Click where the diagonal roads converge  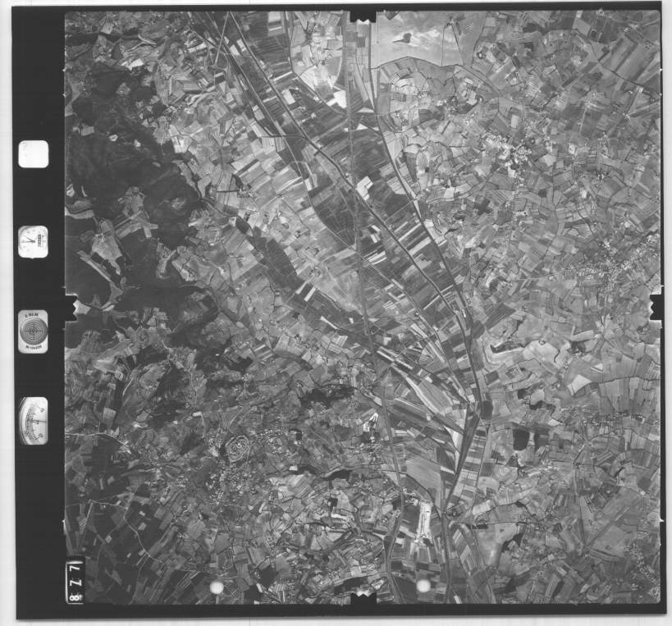pyautogui.click(x=469, y=418)
